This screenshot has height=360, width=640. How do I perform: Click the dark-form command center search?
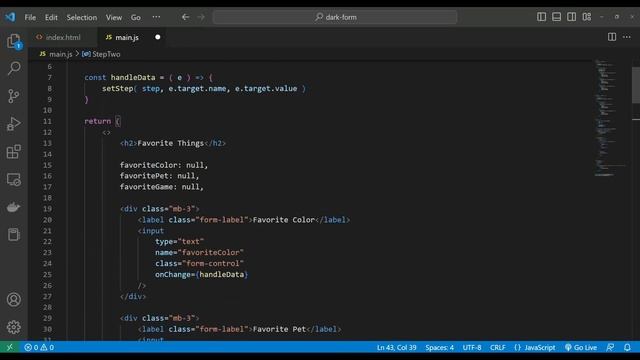(335, 17)
